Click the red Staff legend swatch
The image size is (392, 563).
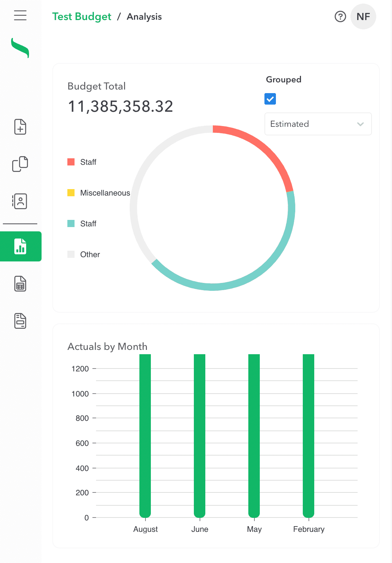click(x=71, y=162)
